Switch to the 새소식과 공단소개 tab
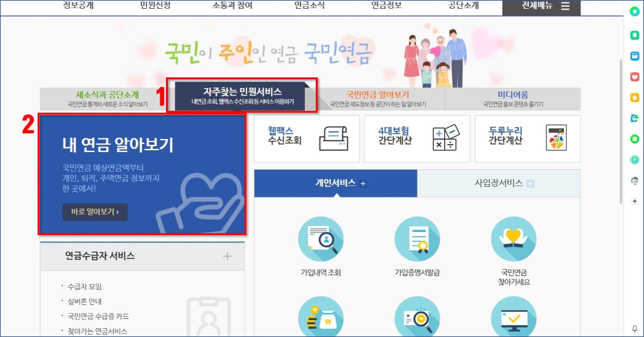644x337 pixels. click(107, 99)
